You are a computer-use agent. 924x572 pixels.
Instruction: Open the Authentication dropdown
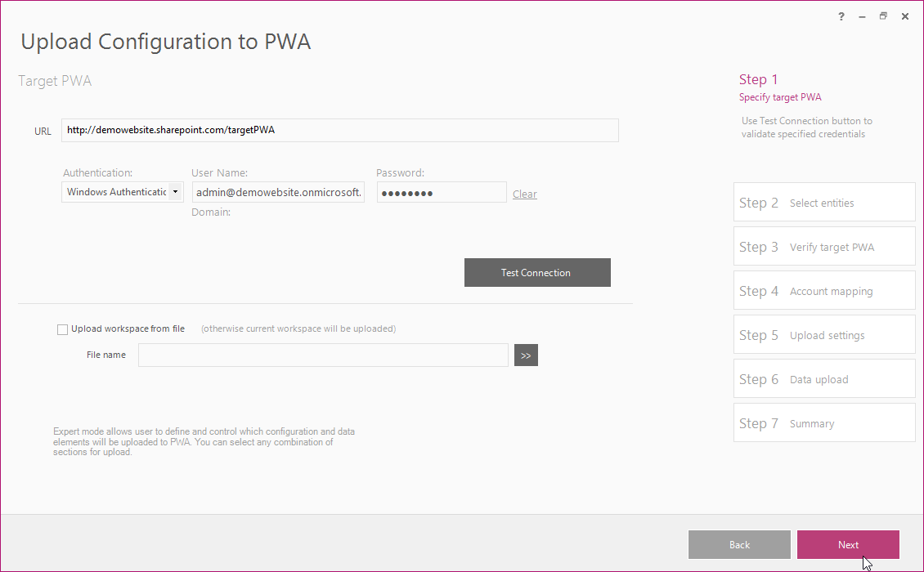(x=175, y=192)
